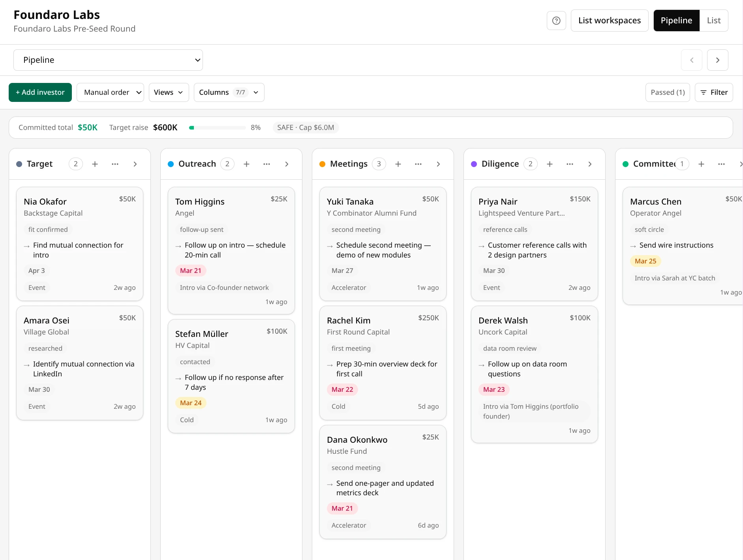Open the help question mark icon
Screen dimensions: 743x560
coord(556,20)
